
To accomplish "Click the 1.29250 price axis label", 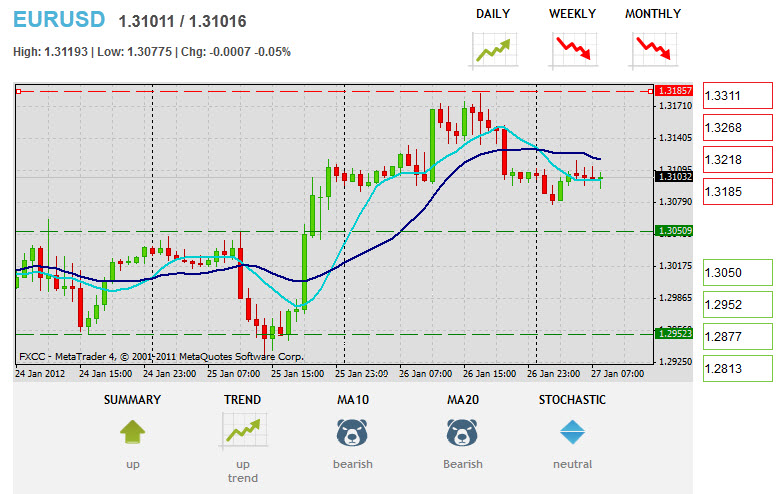I will (x=676, y=361).
